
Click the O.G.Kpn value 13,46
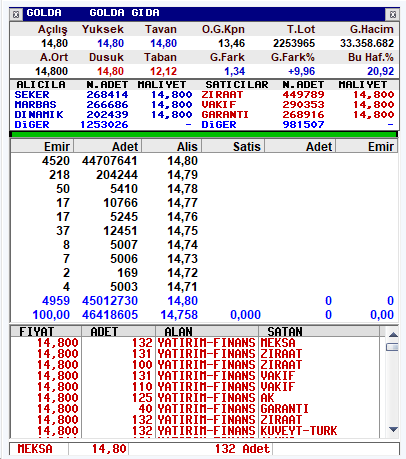click(231, 43)
